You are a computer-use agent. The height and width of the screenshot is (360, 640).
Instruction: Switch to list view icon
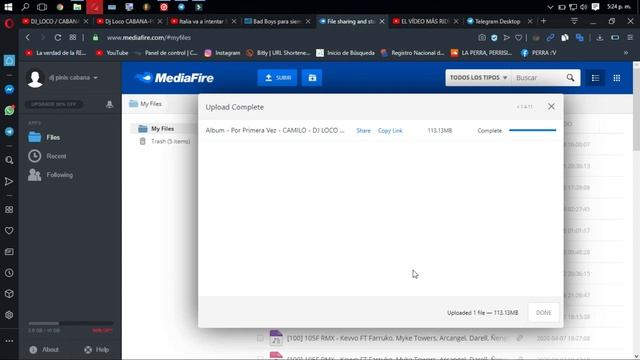click(596, 78)
